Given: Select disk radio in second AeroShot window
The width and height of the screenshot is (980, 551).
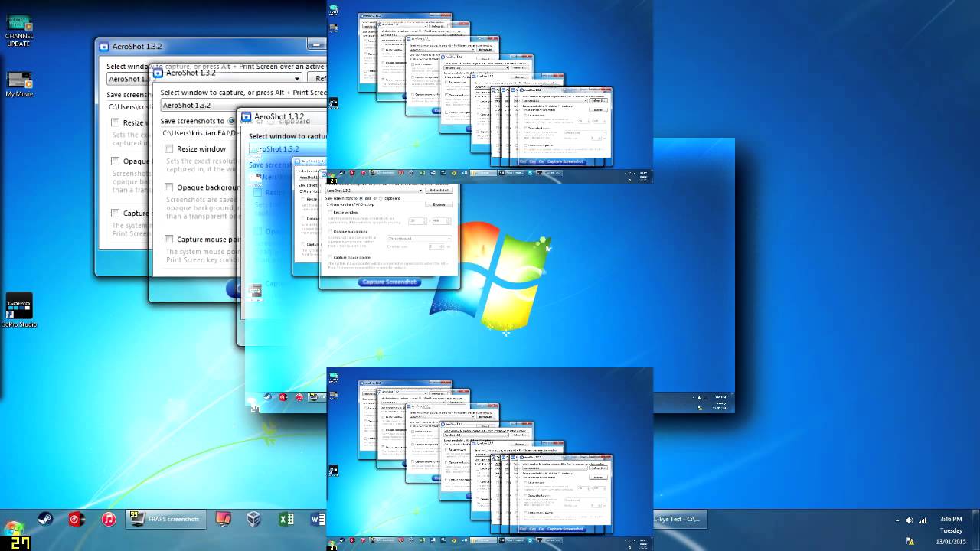Looking at the screenshot, I should click(230, 121).
